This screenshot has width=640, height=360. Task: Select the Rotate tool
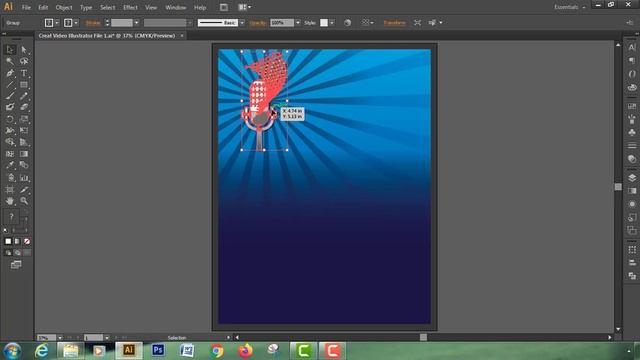tap(10, 119)
